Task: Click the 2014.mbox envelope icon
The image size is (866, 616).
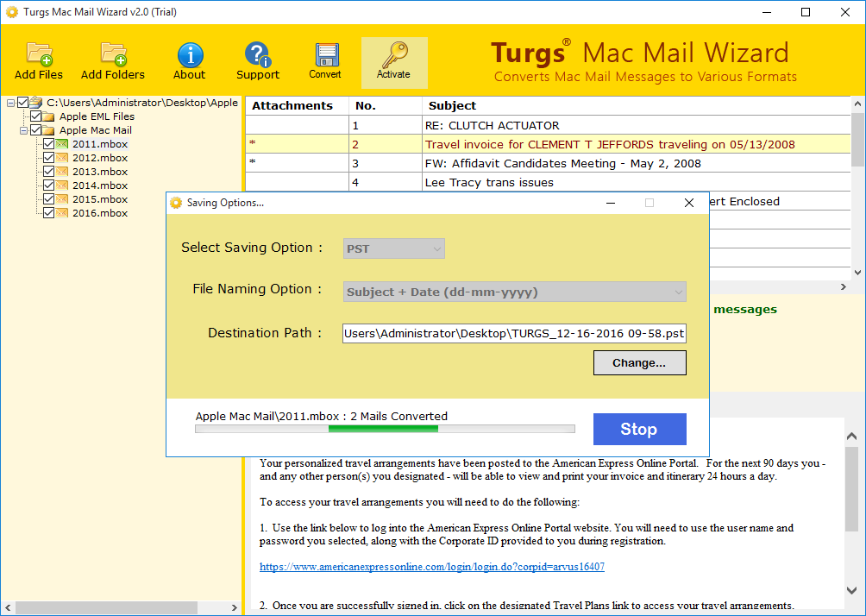Action: tap(62, 185)
